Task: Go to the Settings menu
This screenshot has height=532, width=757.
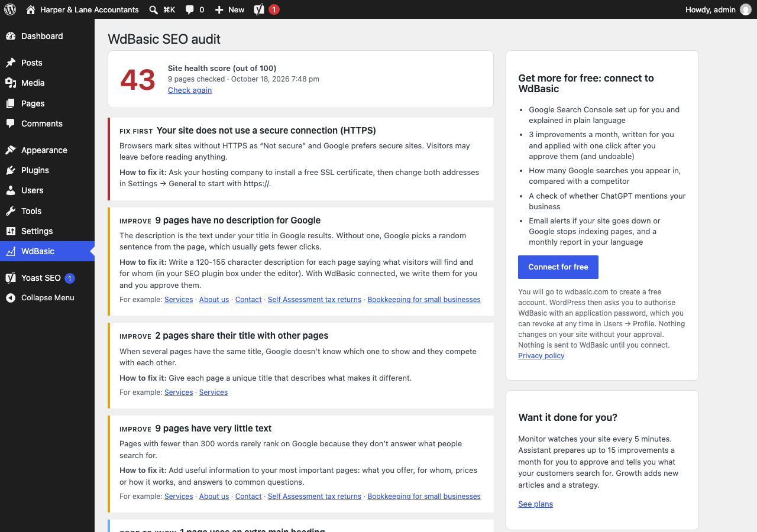Action: click(47, 231)
